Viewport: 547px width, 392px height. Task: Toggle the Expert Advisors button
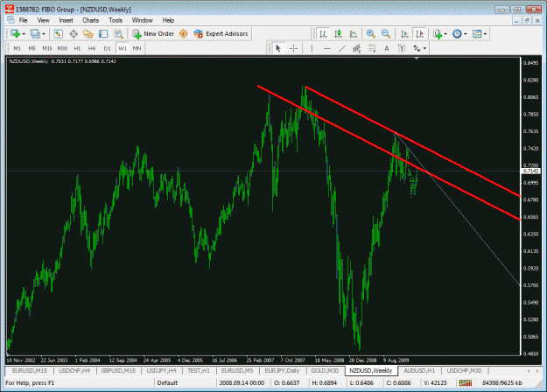coord(221,34)
